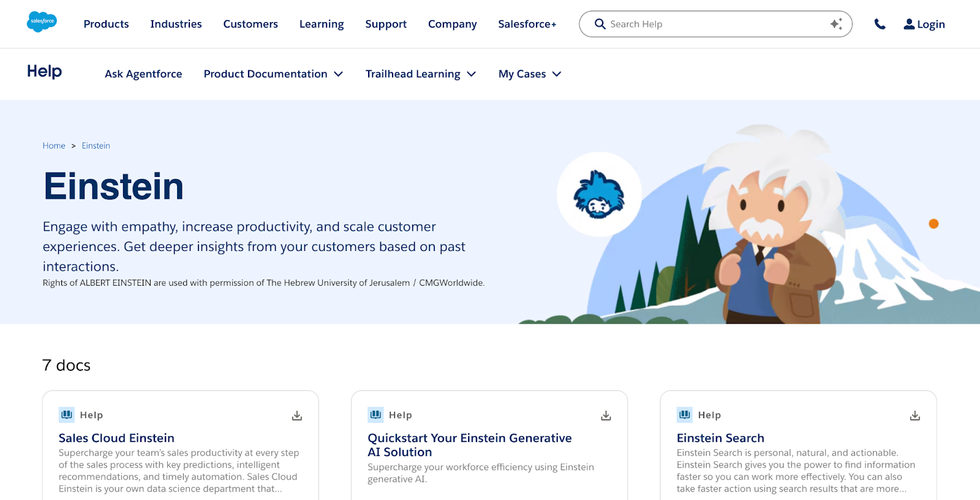The image size is (980, 500).
Task: Open the Industries menu
Action: 176,24
